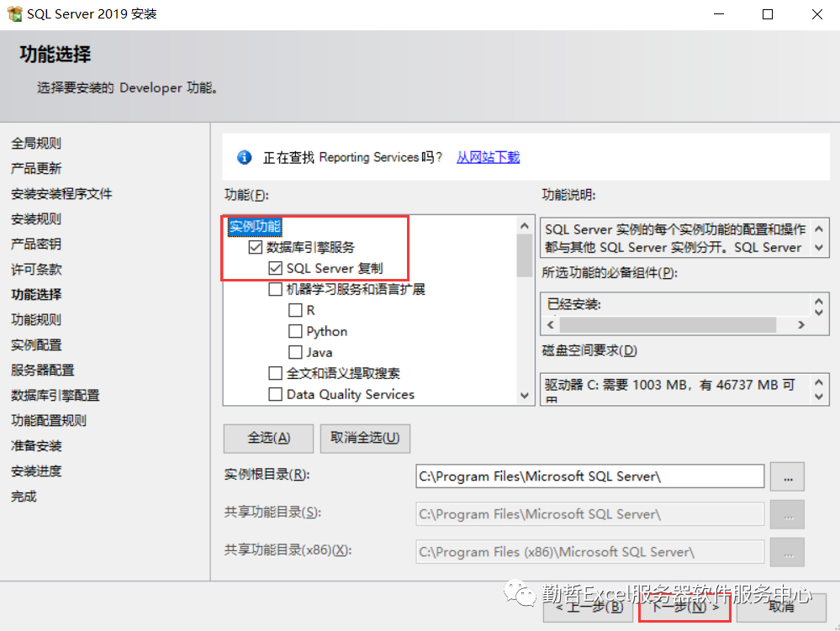Click the 已经安装: text entry
840x631 pixels.
573,304
